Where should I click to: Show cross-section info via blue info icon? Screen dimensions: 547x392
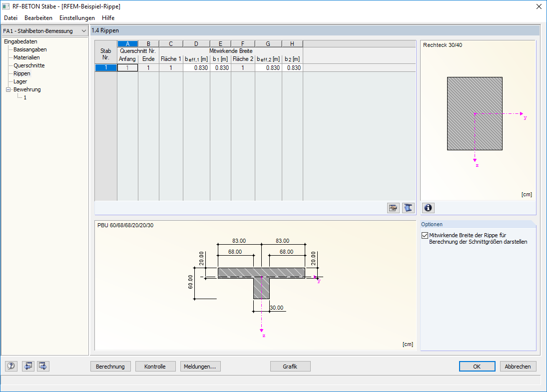click(428, 208)
